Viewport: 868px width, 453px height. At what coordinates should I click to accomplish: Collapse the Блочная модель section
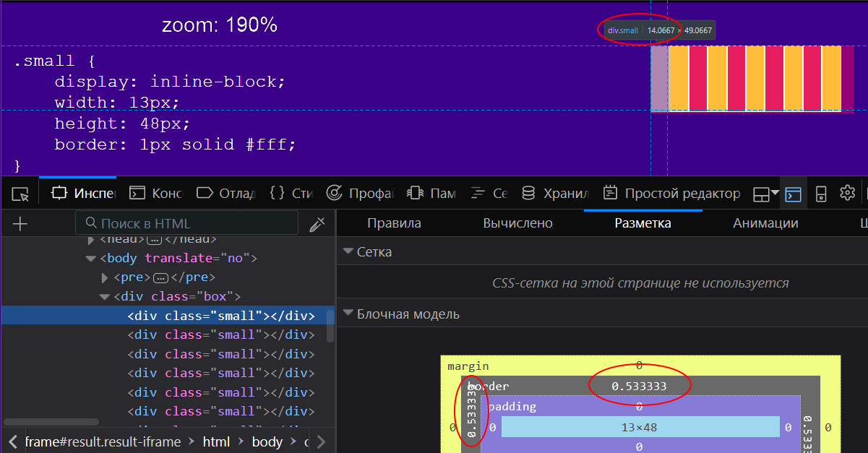(348, 314)
